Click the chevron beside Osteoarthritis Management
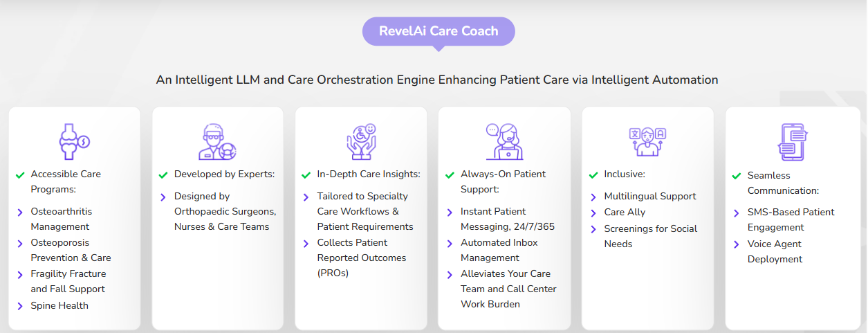Viewport: 868px width, 333px height. pos(20,212)
